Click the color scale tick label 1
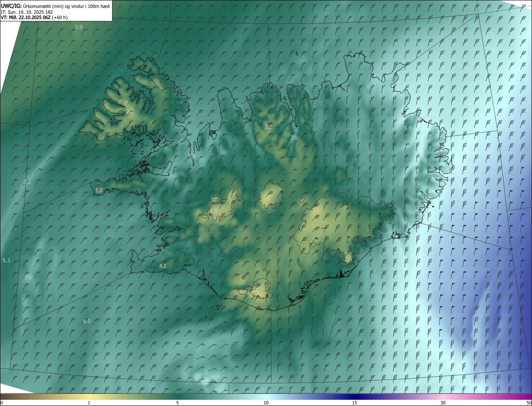The width and height of the screenshot is (532, 406). [x=89, y=403]
